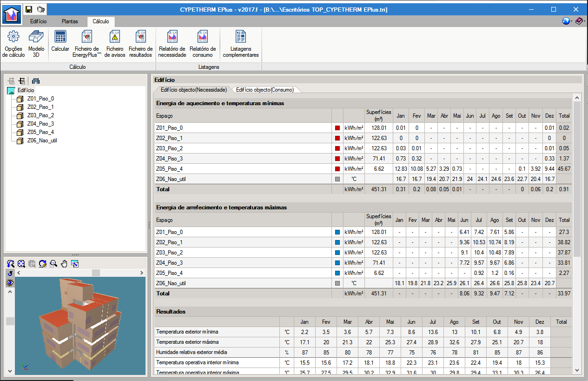
Task: Click 'Energia de arrefecimento e temperaturas máximas' heading
Action: tap(222, 207)
